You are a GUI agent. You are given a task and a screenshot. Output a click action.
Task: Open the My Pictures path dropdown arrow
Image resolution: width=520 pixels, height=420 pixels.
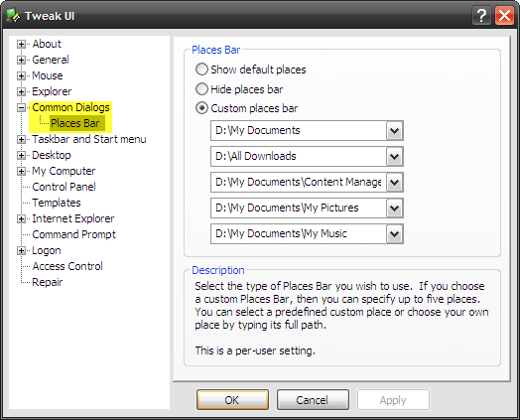pyautogui.click(x=394, y=208)
